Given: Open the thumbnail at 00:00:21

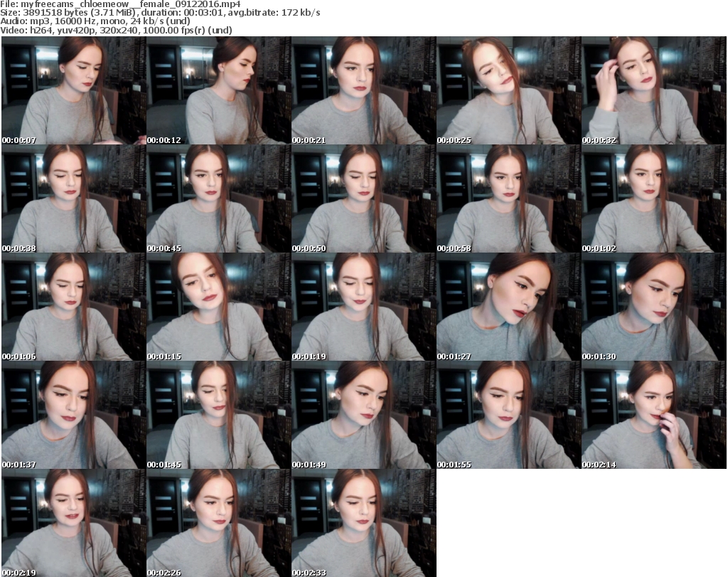Looking at the screenshot, I should (x=363, y=90).
